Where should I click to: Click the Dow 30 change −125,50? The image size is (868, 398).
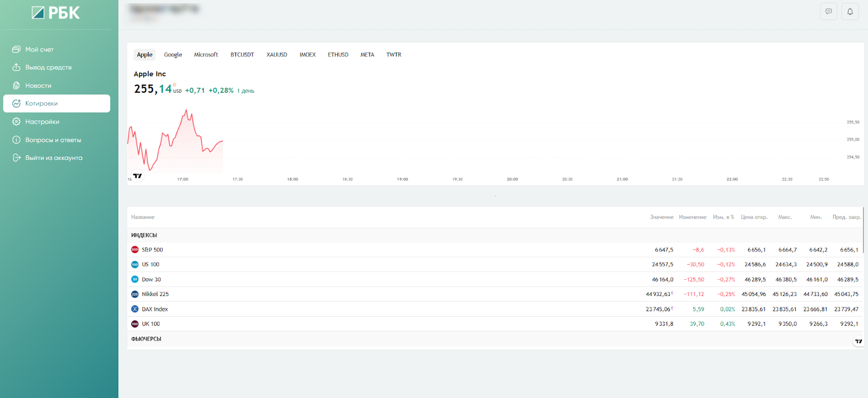click(694, 280)
